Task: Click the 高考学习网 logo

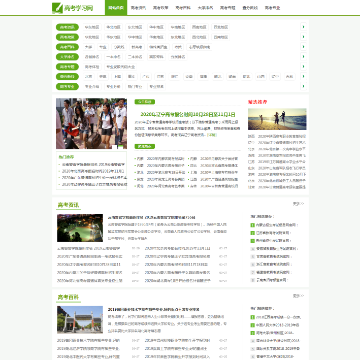Action: 72,8
